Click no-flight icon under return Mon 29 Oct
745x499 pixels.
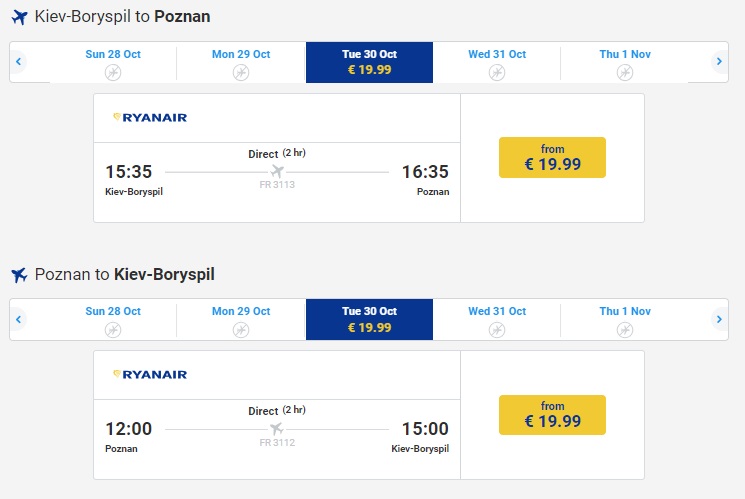click(x=241, y=329)
